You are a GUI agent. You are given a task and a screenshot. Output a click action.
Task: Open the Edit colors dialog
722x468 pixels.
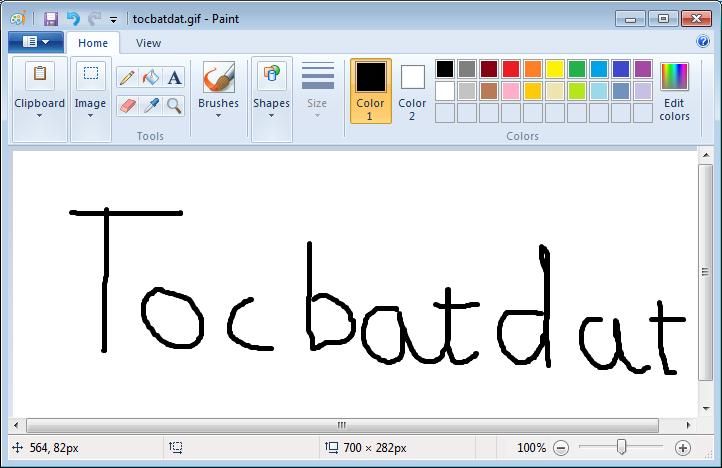674,90
